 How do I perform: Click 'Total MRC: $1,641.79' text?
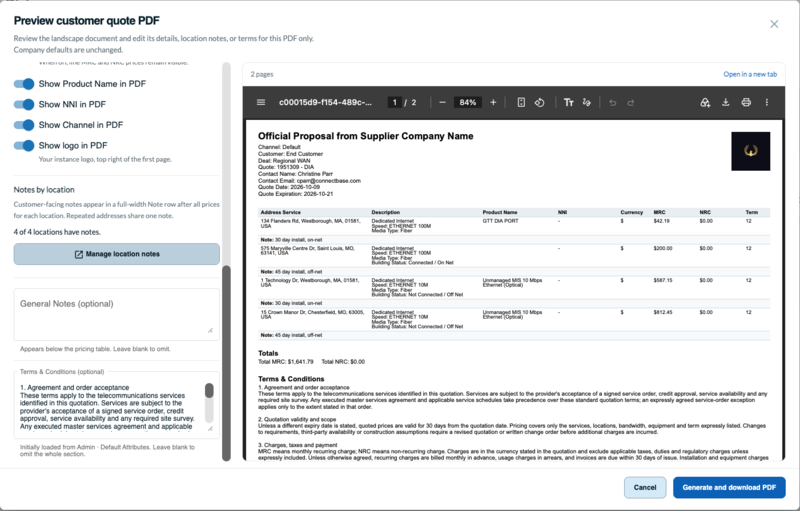[286, 362]
